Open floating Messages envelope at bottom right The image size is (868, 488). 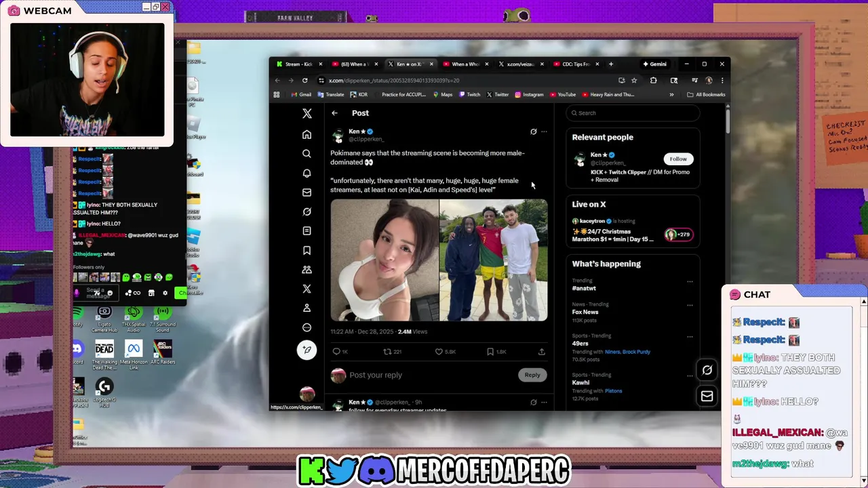tap(707, 396)
